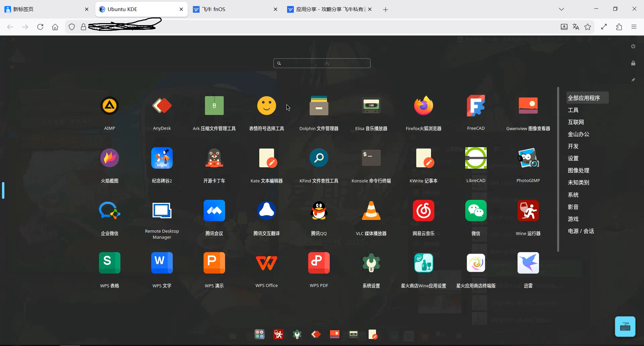Viewport: 644px width, 346px height.
Task: Select the 未知类别 category
Action: coord(579,182)
